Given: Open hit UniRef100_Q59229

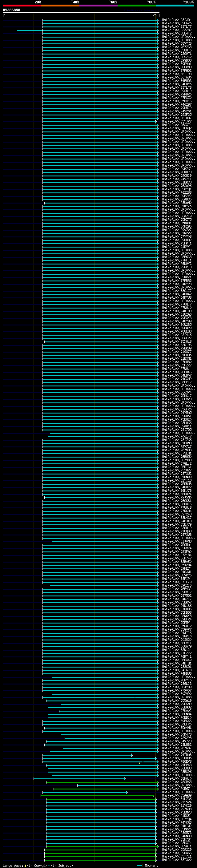Looking at the screenshot, I should click(176, 850).
